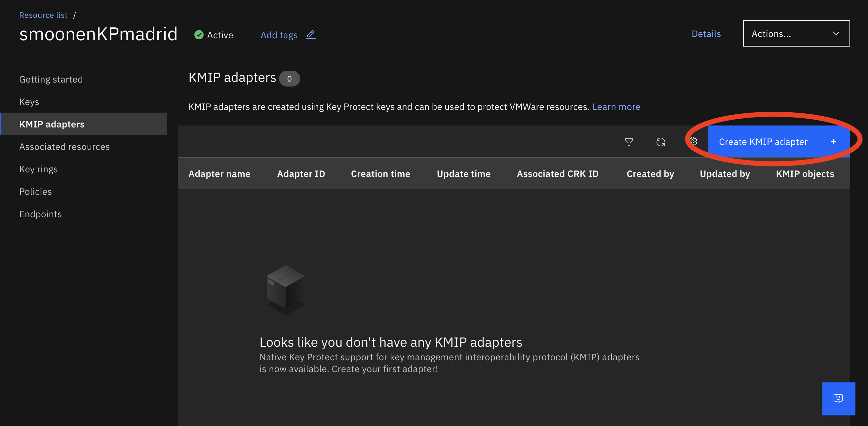
Task: Select KMIP adapters sidebar item
Action: [x=52, y=124]
